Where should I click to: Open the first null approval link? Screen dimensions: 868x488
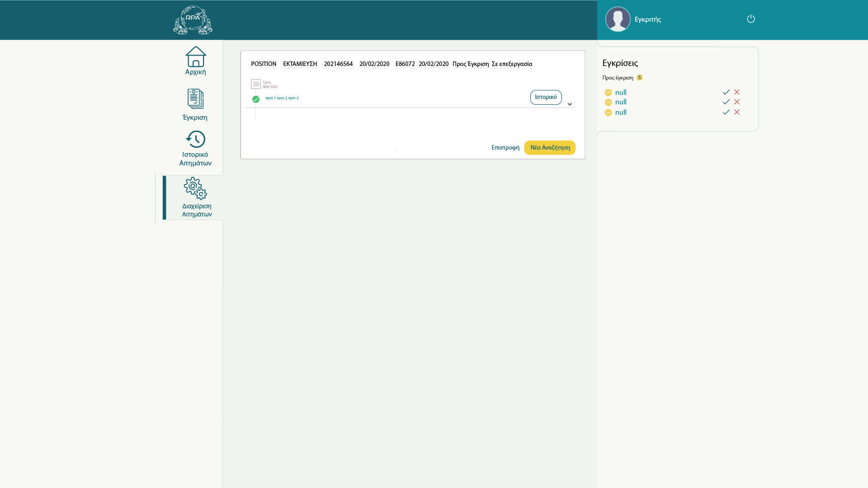click(621, 93)
